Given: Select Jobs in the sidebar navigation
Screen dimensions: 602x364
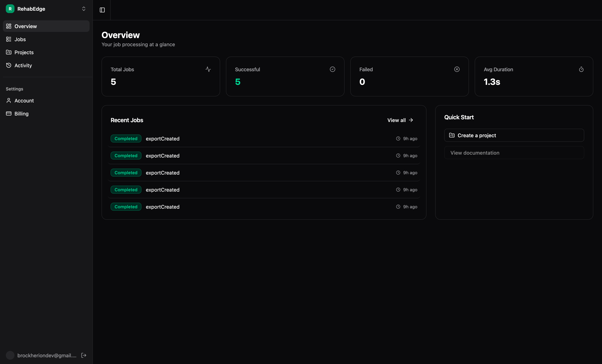Looking at the screenshot, I should [20, 39].
